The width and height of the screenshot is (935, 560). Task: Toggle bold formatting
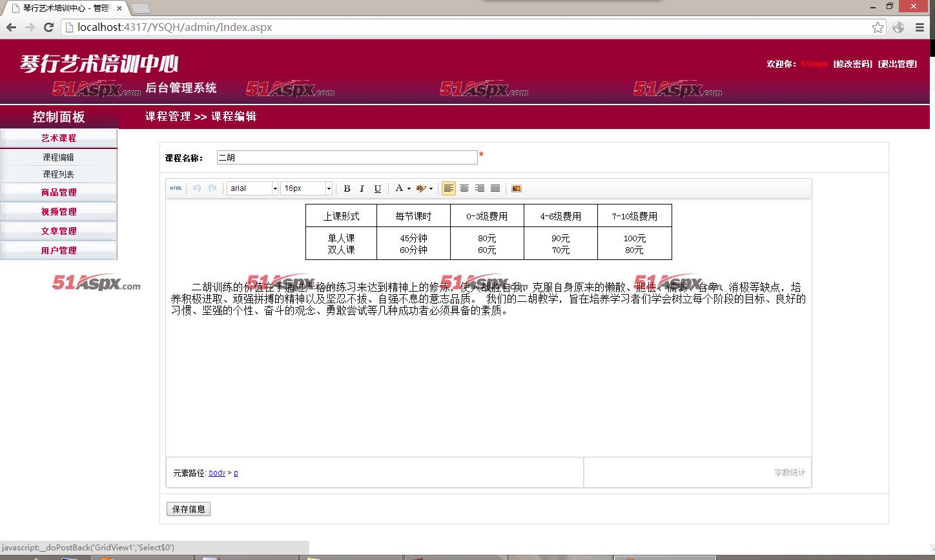tap(347, 188)
